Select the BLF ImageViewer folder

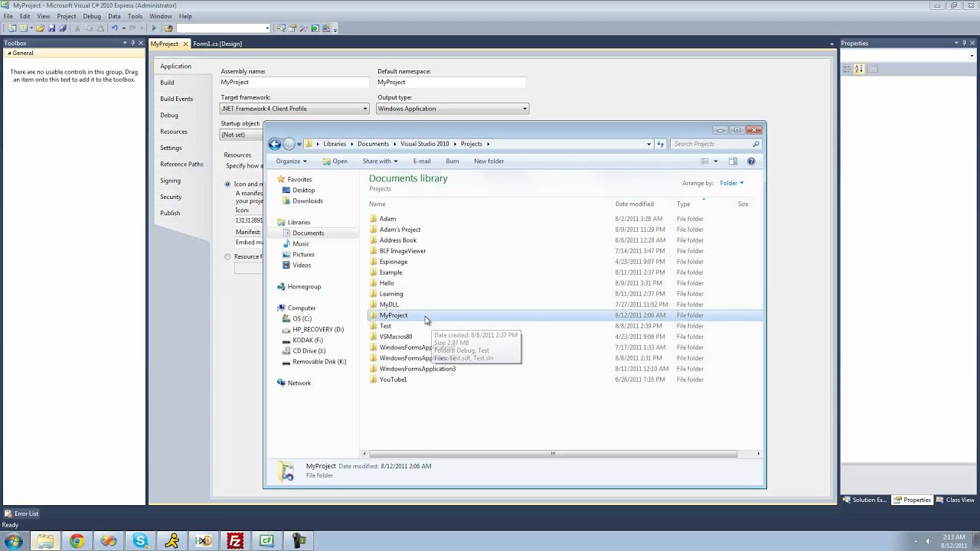[403, 251]
